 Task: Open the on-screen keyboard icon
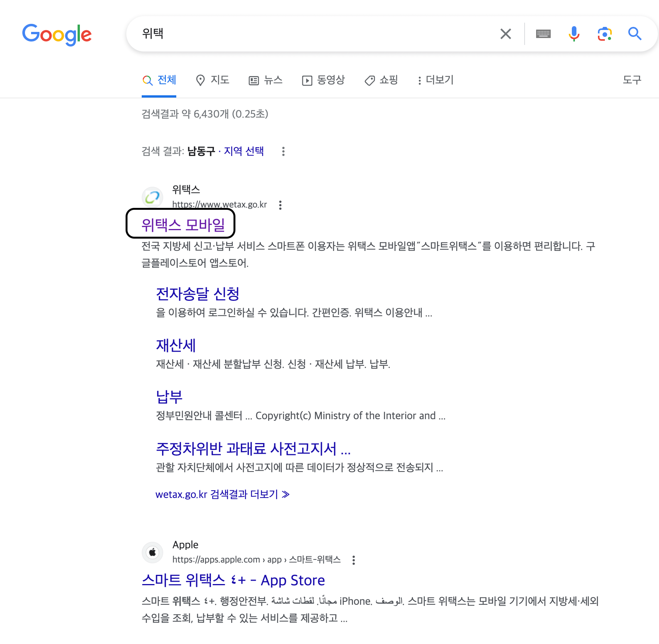[543, 34]
